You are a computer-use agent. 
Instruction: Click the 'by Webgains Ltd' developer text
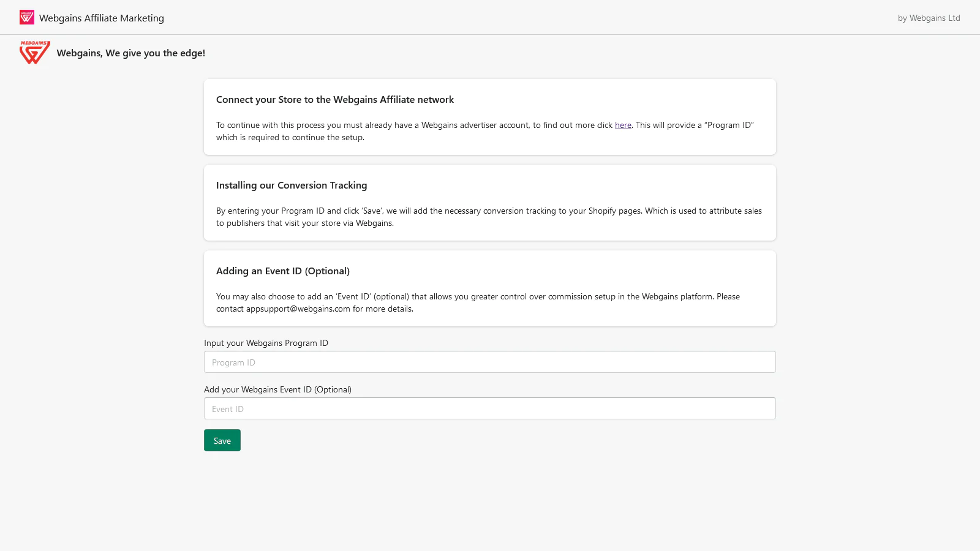pos(929,18)
